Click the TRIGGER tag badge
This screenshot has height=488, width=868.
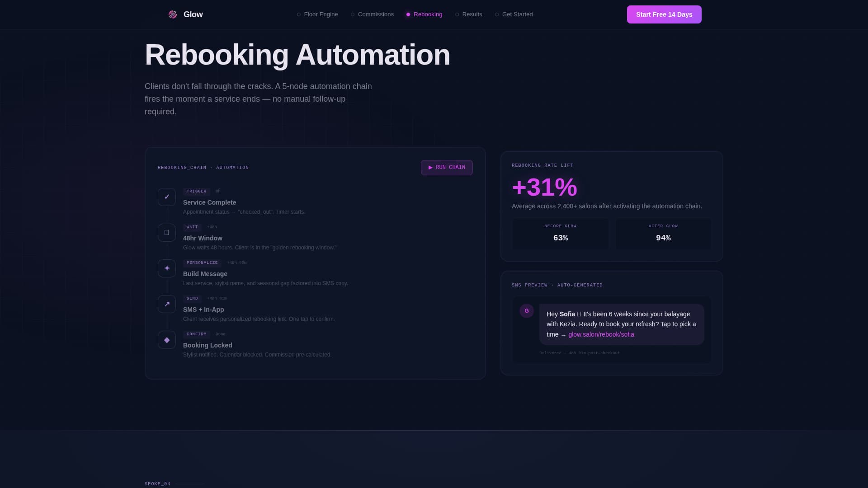(x=197, y=192)
